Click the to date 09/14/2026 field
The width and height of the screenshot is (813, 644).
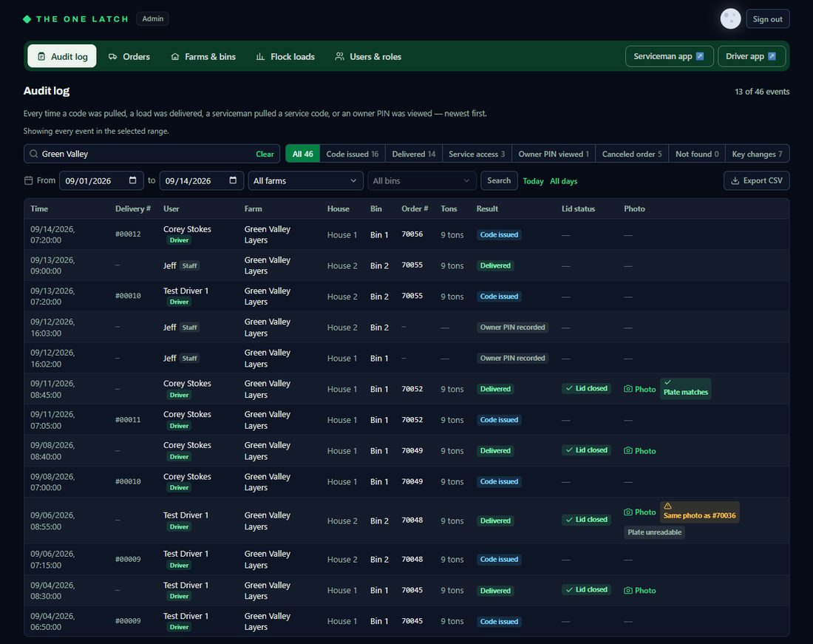pos(201,180)
